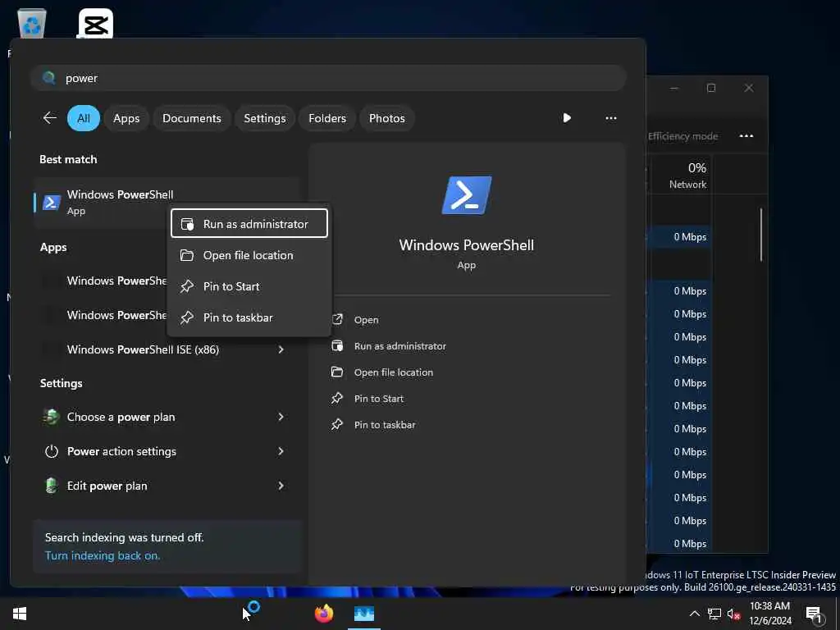This screenshot has width=840, height=630.
Task: Show more filters with play arrow
Action: (x=567, y=118)
